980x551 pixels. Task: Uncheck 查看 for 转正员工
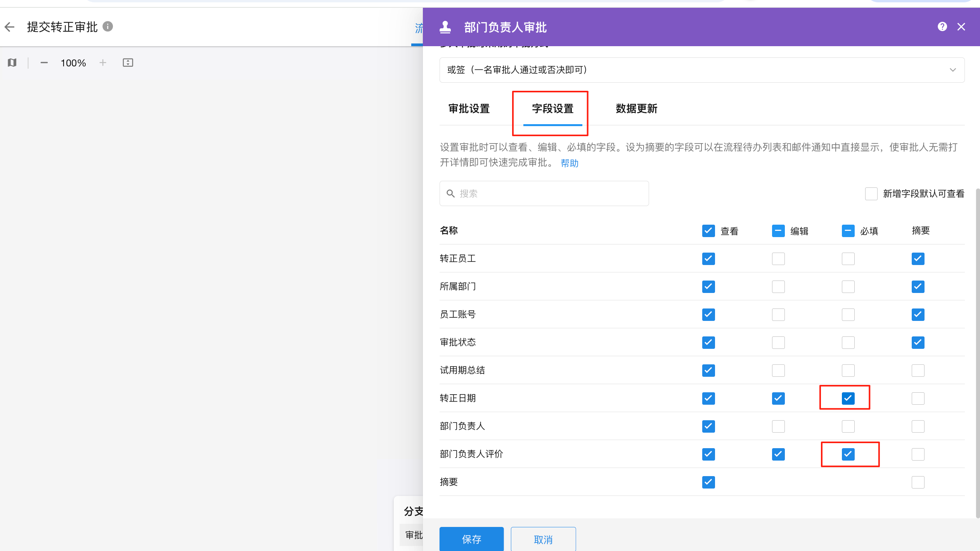click(x=708, y=259)
